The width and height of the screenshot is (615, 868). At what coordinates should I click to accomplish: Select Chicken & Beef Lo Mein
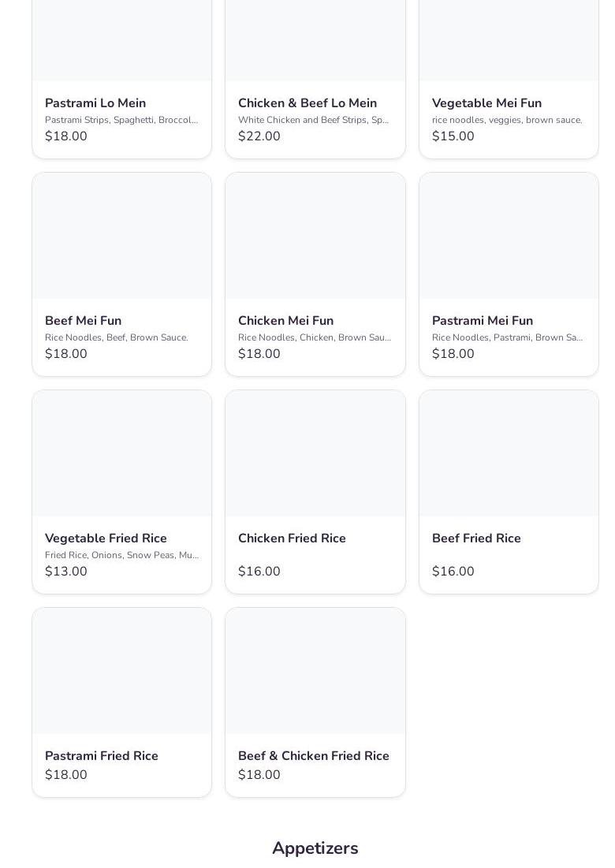307,103
